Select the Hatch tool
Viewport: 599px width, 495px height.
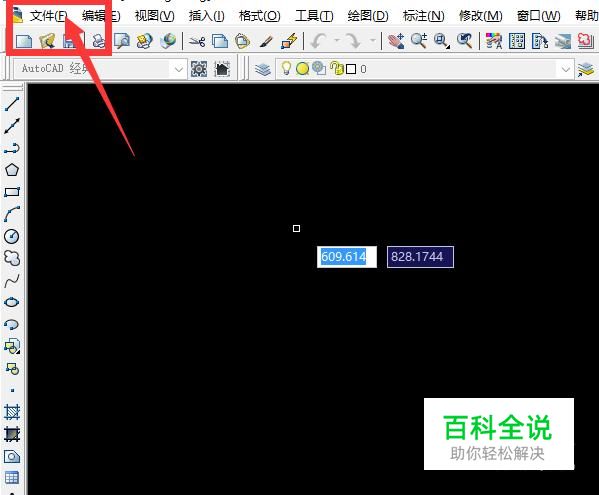pyautogui.click(x=12, y=412)
